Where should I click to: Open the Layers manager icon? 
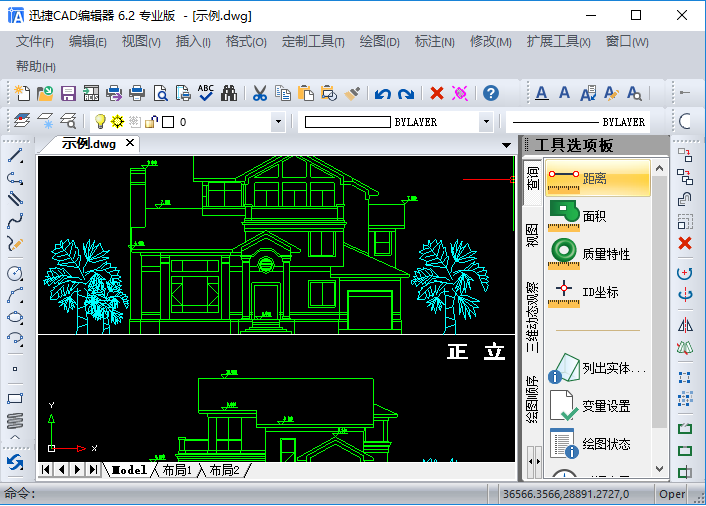tap(22, 121)
